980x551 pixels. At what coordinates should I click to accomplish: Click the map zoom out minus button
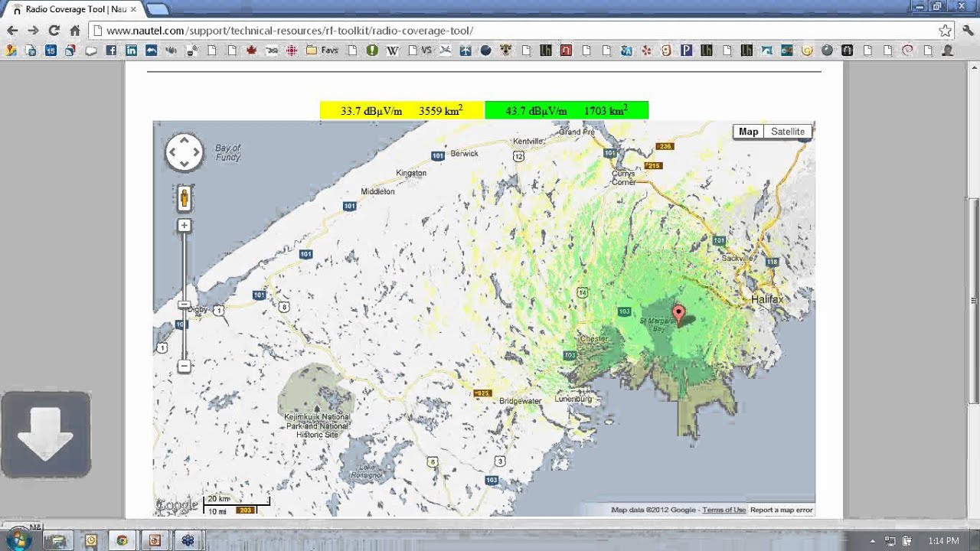click(184, 367)
